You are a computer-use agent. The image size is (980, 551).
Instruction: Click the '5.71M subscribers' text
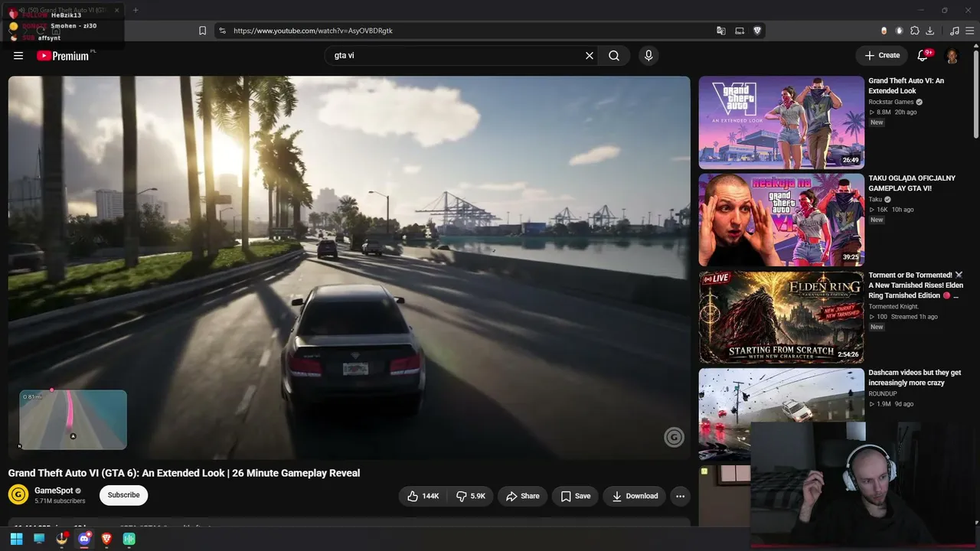(x=60, y=501)
